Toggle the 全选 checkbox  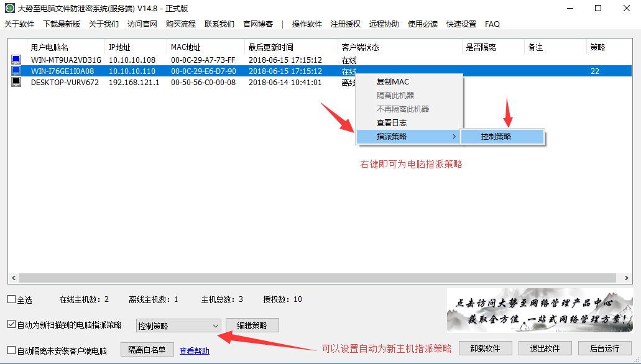tap(12, 299)
